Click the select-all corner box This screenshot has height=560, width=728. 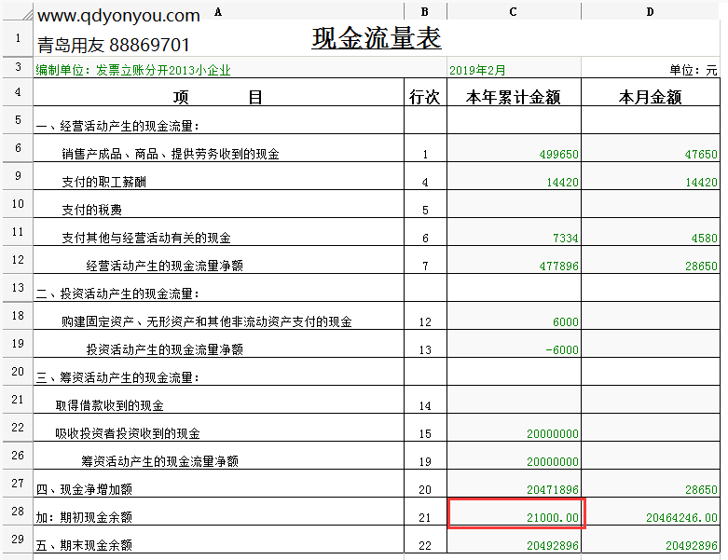click(18, 11)
